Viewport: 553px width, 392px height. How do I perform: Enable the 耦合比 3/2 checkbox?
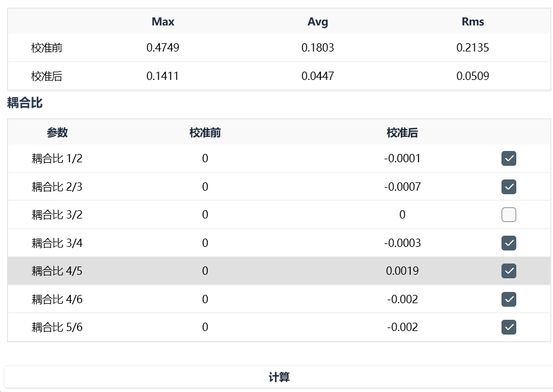pos(509,214)
